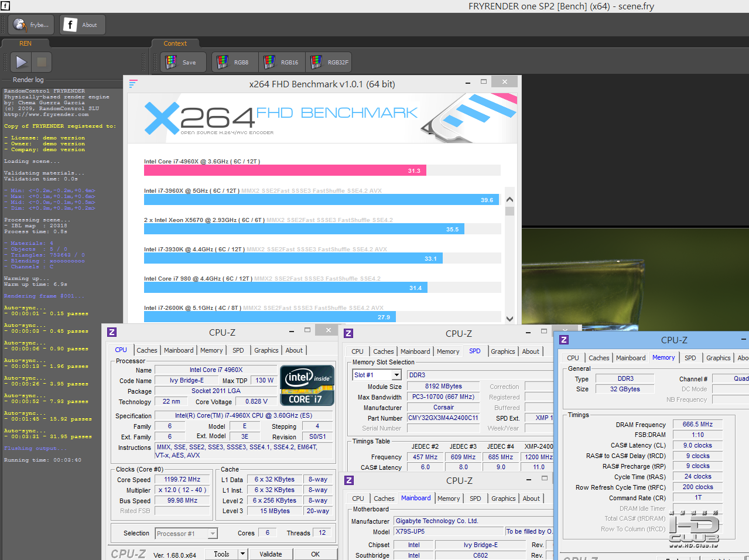Click FRYRENDER app icon in title bar
This screenshot has width=749, height=560.
[5, 6]
